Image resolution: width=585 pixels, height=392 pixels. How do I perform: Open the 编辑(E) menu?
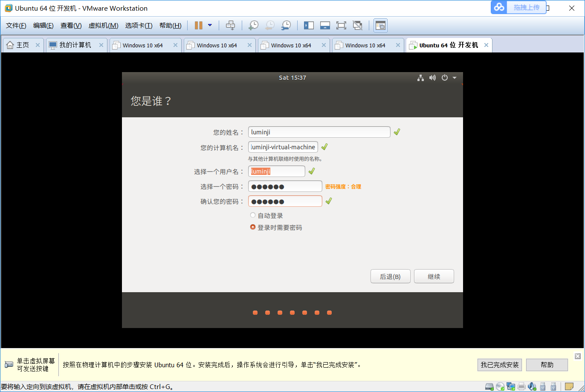[x=43, y=26]
